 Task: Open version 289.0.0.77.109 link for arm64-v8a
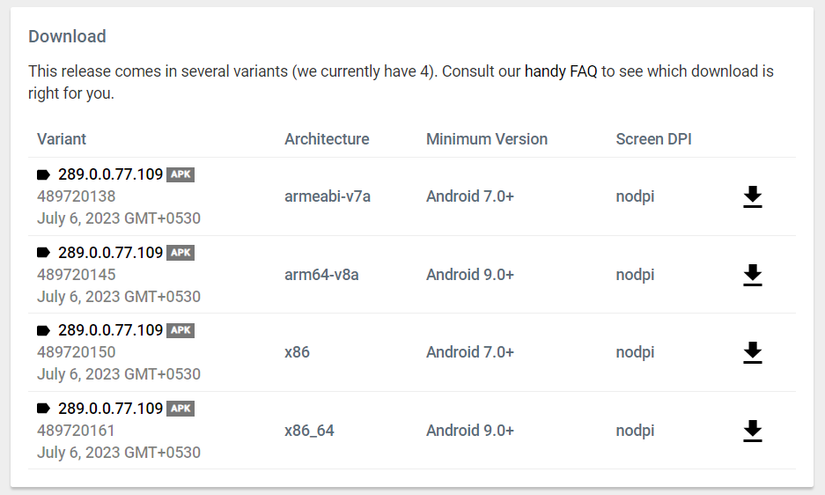coord(110,252)
